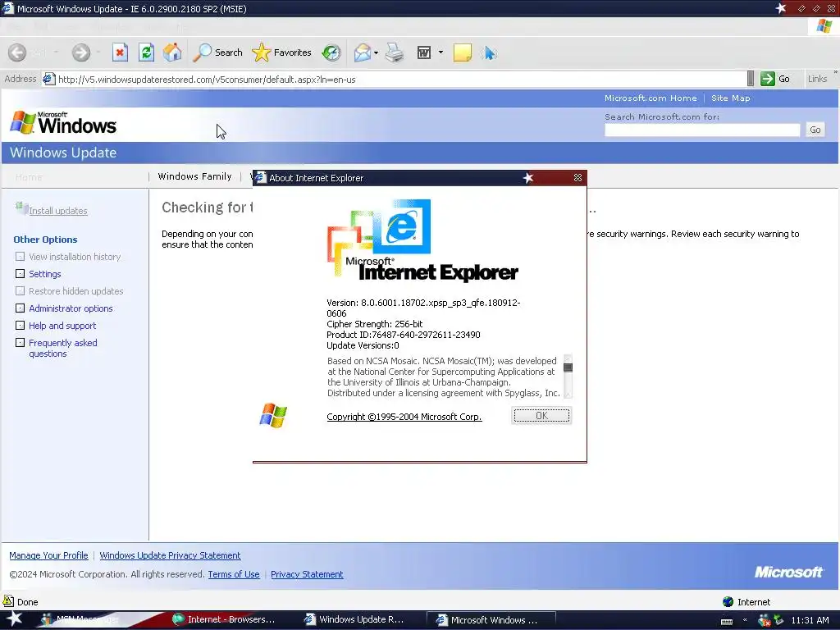The image size is (840, 630).
Task: Click the Windows flag icon in About dialog
Action: 273,416
